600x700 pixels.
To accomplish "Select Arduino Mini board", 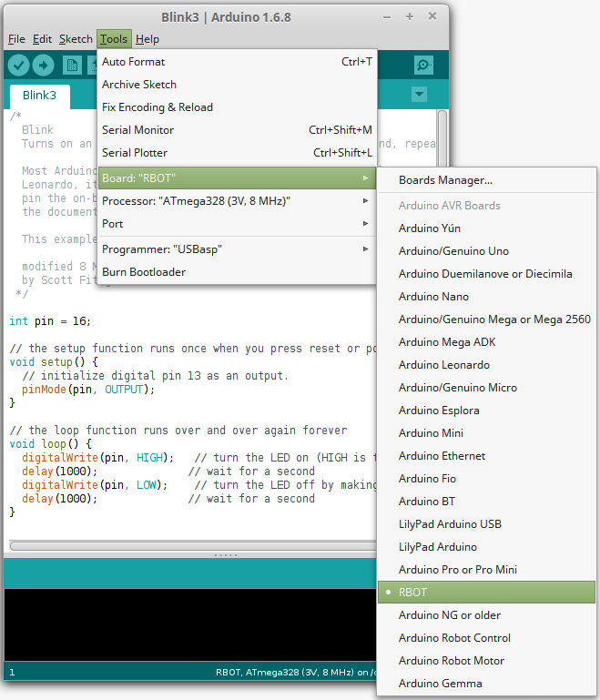I will pos(486,433).
